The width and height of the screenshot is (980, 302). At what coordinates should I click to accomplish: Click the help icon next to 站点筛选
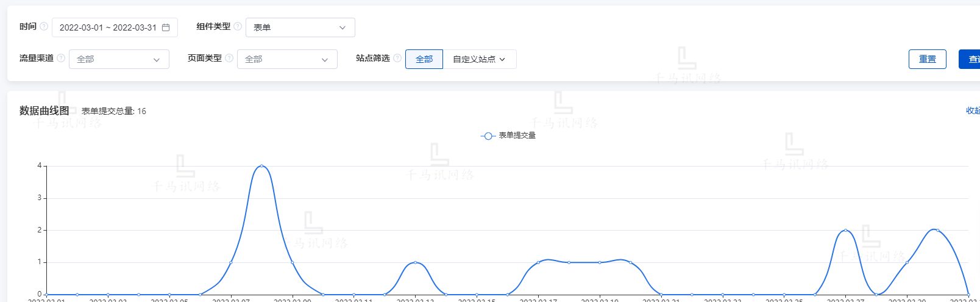tap(397, 59)
